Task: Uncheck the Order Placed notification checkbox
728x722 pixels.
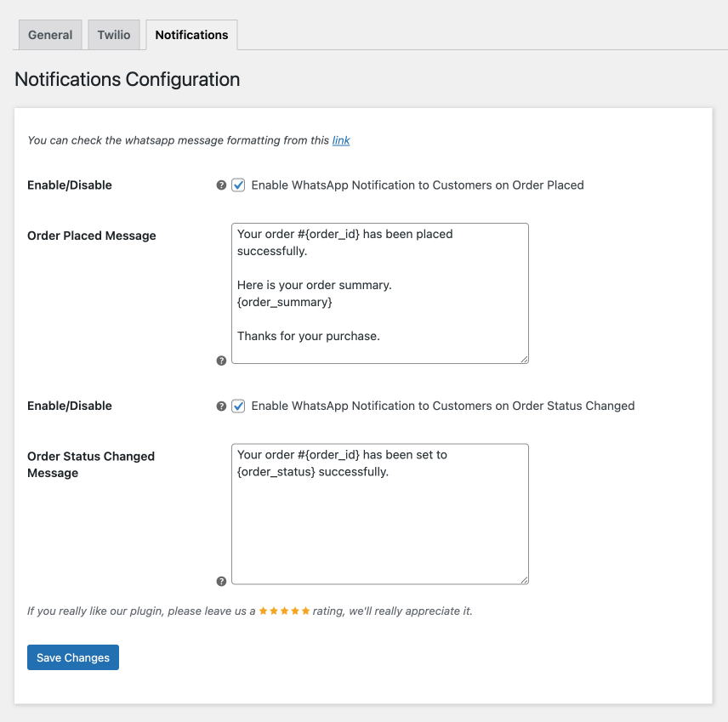Action: [238, 185]
